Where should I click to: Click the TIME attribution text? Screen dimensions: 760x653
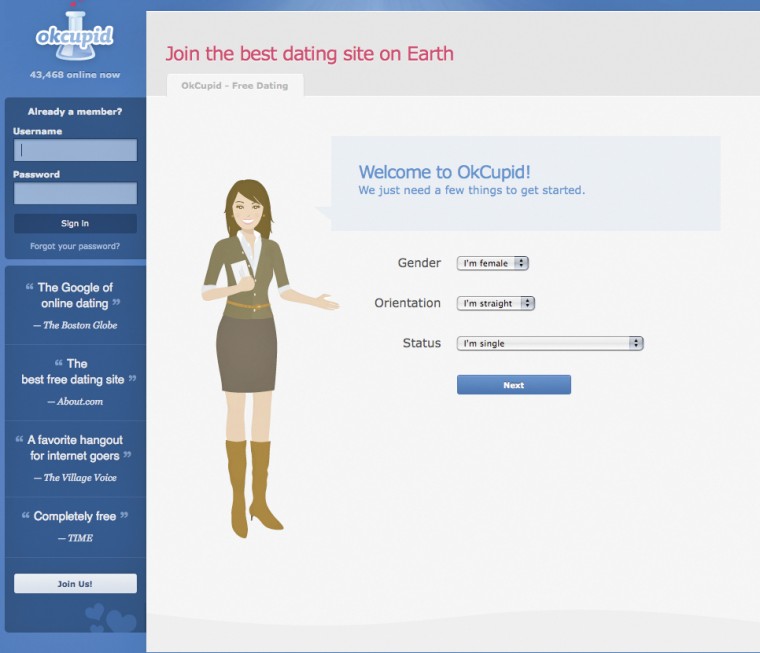[75, 538]
